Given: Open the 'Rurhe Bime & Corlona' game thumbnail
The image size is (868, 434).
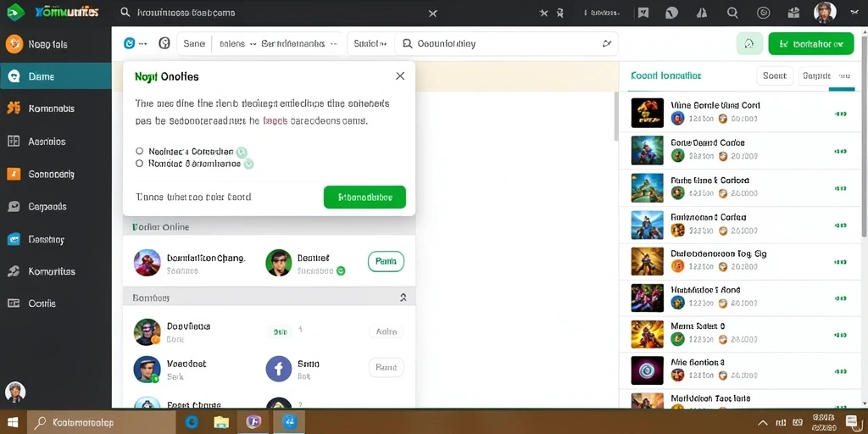Looking at the screenshot, I should 647,187.
